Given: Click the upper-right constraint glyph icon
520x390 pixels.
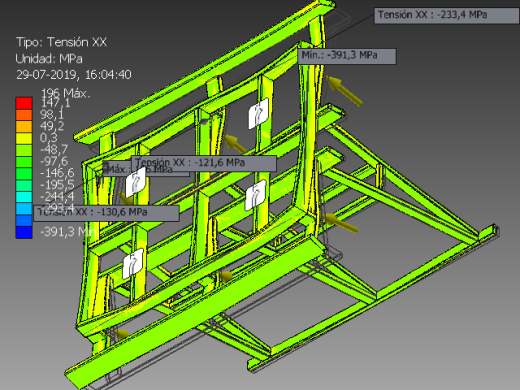Looking at the screenshot, I should 258,113.
